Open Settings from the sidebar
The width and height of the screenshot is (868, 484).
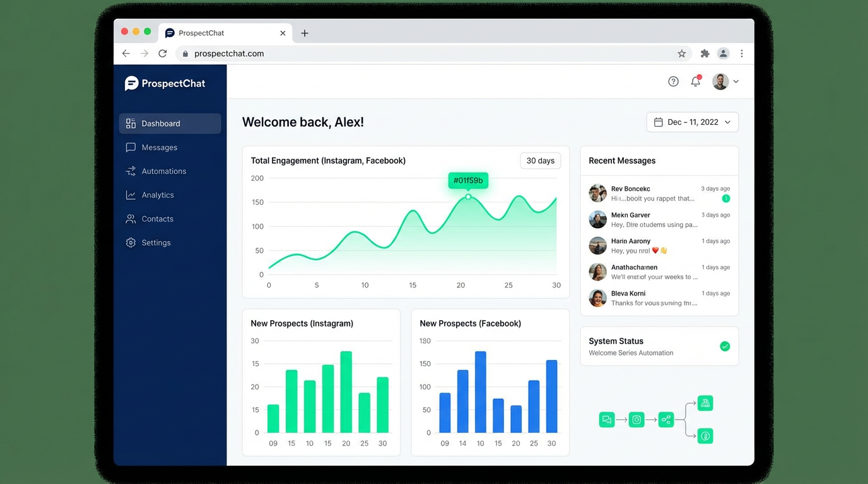pos(156,243)
